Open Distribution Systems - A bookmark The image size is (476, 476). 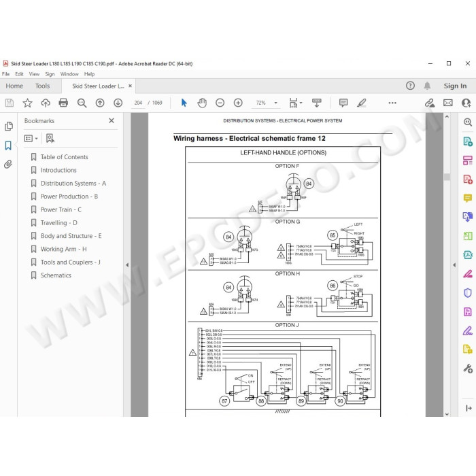click(73, 184)
